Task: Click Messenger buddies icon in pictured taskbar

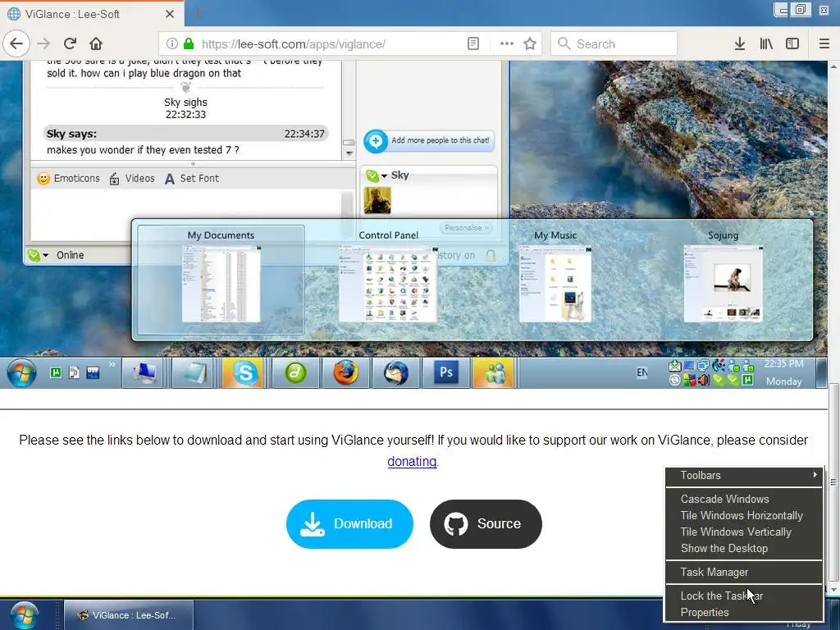Action: (494, 372)
